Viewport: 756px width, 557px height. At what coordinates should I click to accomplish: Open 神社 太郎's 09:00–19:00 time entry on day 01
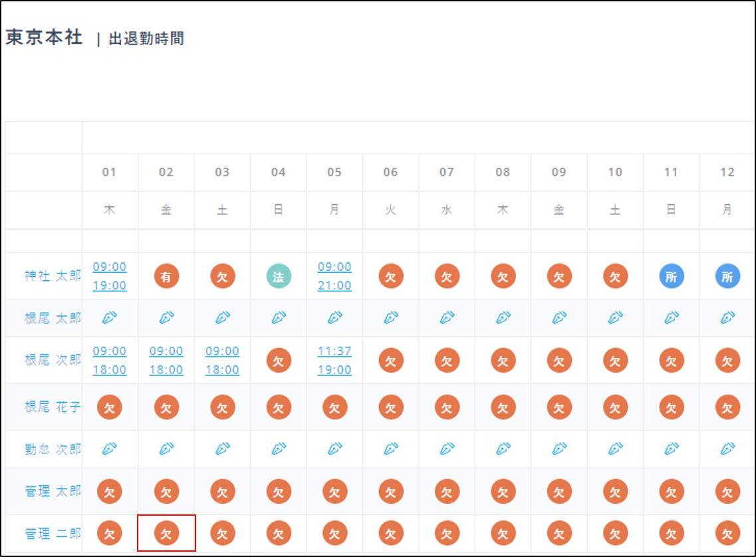[x=110, y=276]
